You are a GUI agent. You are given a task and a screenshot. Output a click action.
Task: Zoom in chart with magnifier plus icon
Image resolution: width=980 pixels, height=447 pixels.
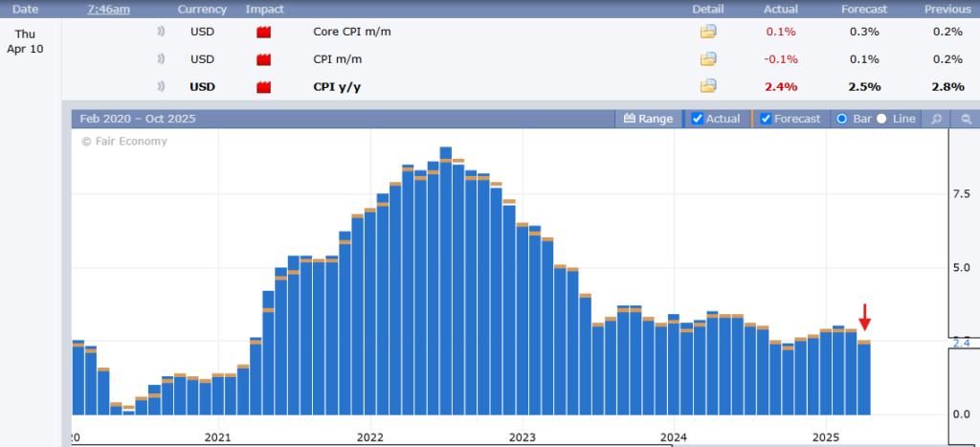point(937,119)
